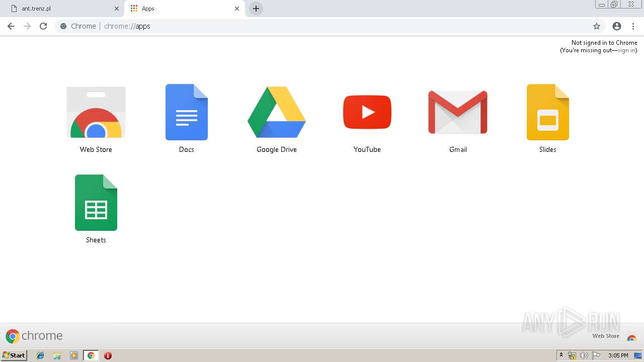644x362 pixels.
Task: Open the Action Center flag icon
Action: coord(596,355)
